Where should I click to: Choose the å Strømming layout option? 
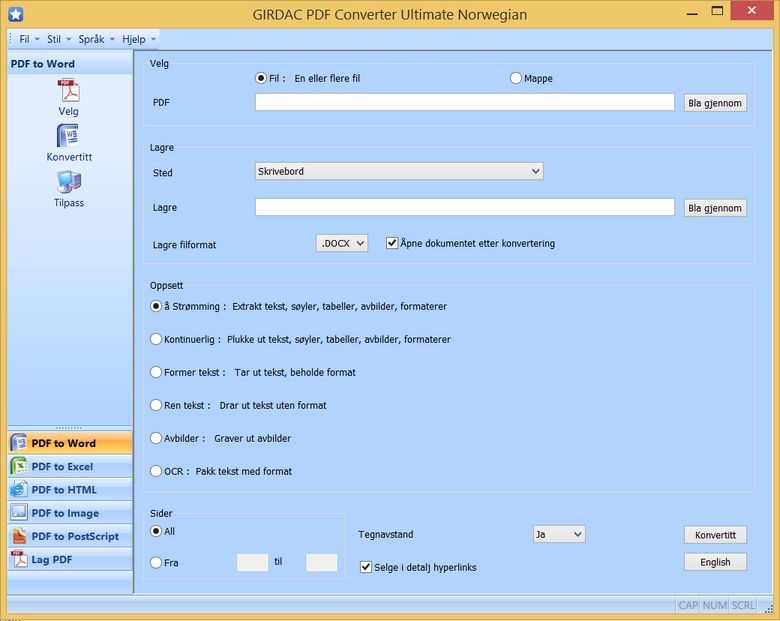coord(156,306)
